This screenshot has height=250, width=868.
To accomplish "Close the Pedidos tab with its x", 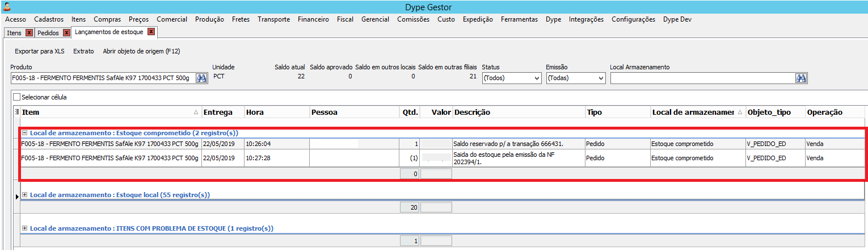I will tap(66, 33).
